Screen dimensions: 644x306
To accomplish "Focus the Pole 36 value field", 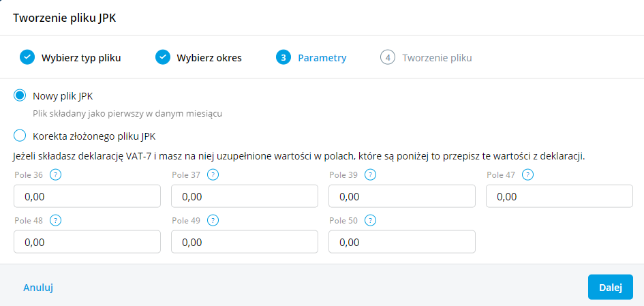I will tap(87, 196).
